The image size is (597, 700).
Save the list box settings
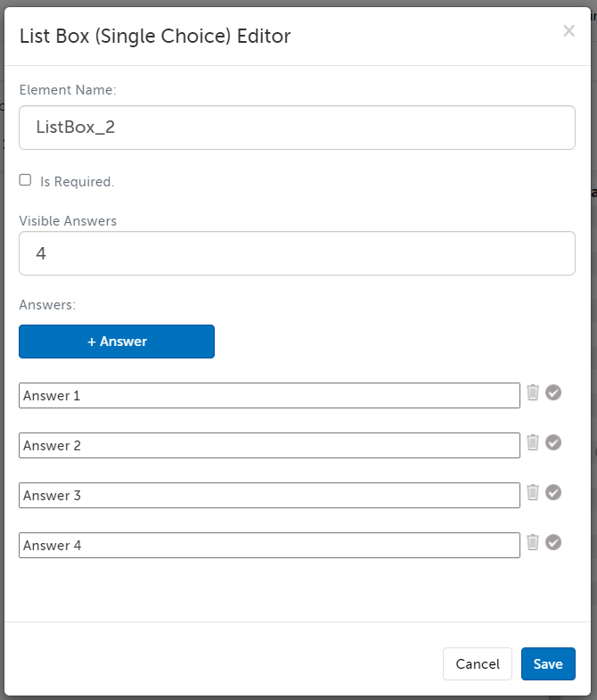548,664
